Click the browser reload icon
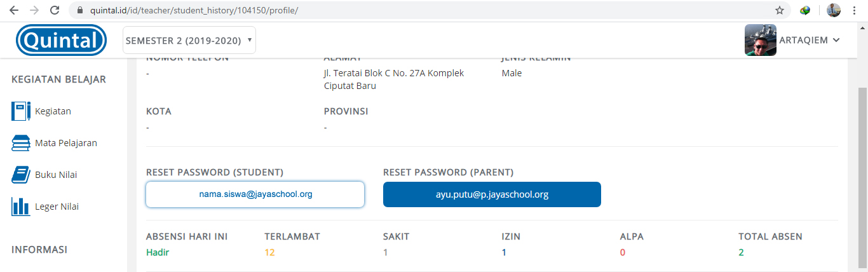This screenshot has width=868, height=272. point(55,10)
